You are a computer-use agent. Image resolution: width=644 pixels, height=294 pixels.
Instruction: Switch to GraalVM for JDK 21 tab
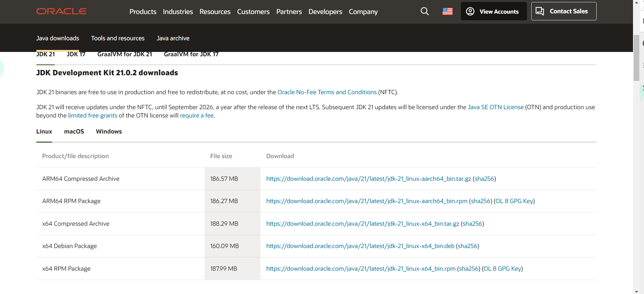pyautogui.click(x=124, y=55)
